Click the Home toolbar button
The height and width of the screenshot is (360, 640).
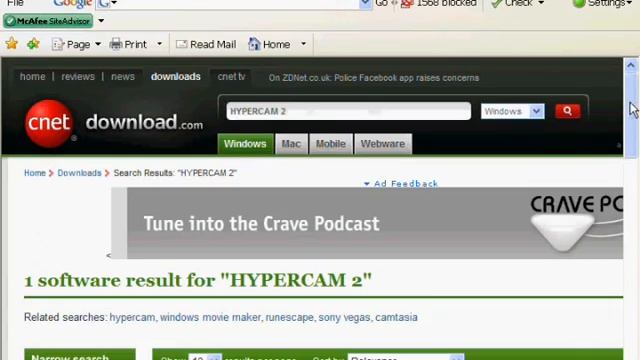tap(269, 44)
